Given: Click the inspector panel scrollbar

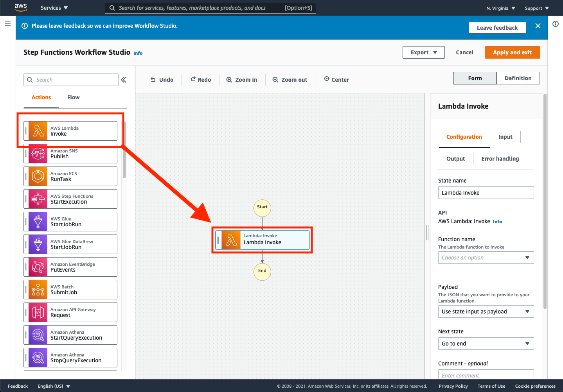Looking at the screenshot, I should (x=545, y=201).
